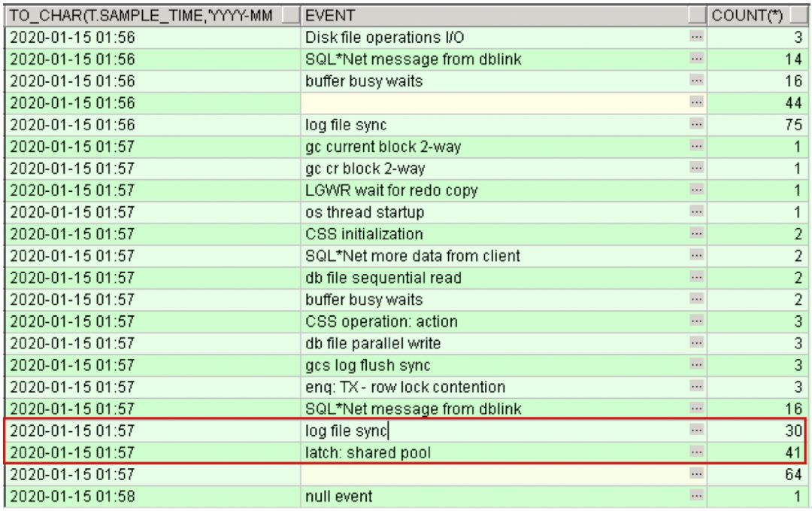The image size is (812, 511).
Task: Click the ellipsis in the count 16 dblink row at 01:57
Action: coord(696,409)
